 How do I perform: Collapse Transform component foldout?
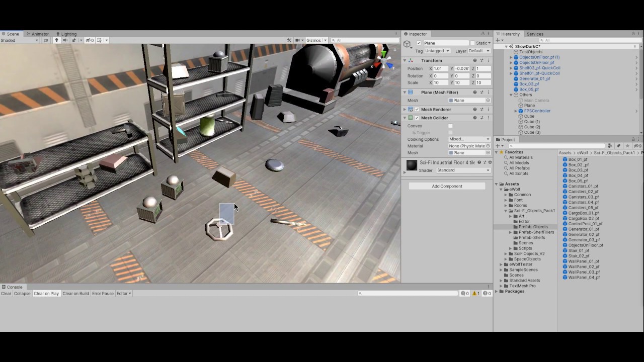click(x=405, y=60)
